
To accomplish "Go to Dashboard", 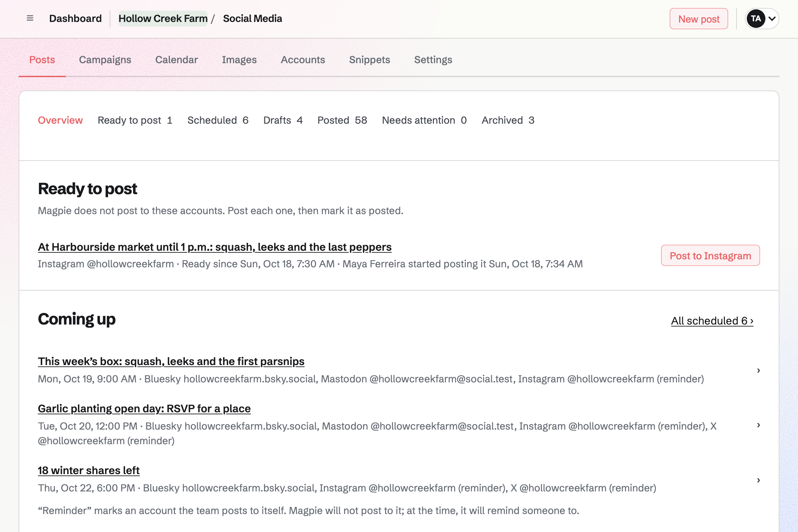I will coord(75,18).
